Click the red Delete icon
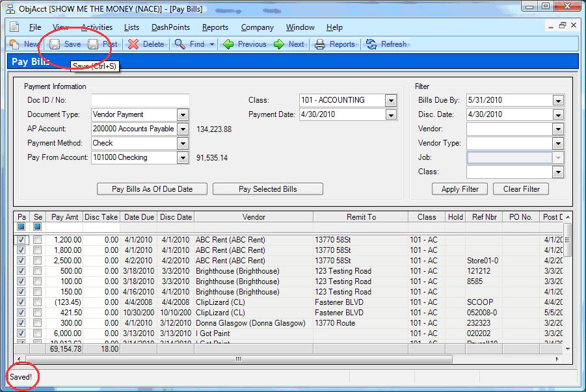This screenshot has width=586, height=392. click(133, 44)
